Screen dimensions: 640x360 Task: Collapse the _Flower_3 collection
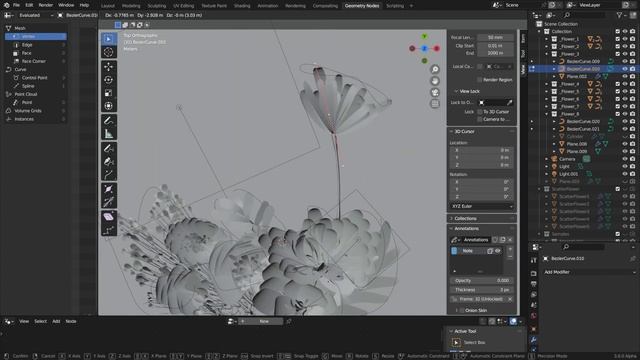tap(547, 54)
